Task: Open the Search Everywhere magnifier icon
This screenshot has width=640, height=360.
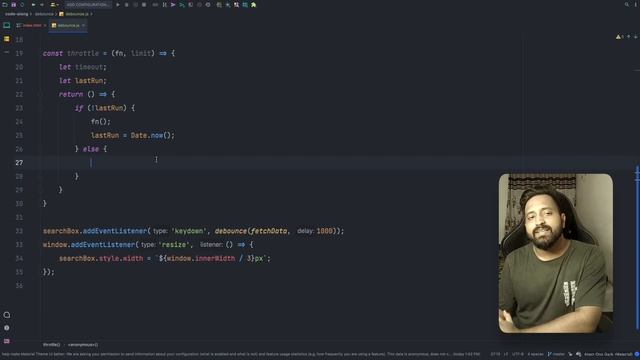Action: pos(627,5)
